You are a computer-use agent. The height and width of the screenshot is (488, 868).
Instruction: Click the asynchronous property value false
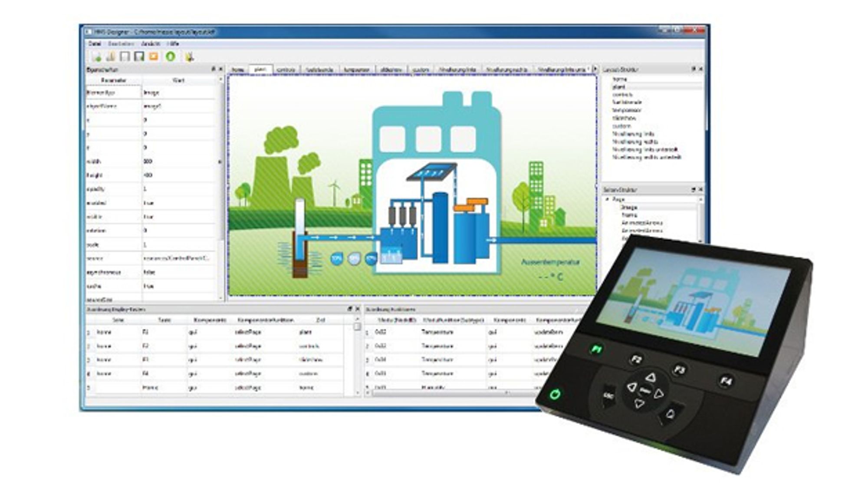pyautogui.click(x=179, y=272)
